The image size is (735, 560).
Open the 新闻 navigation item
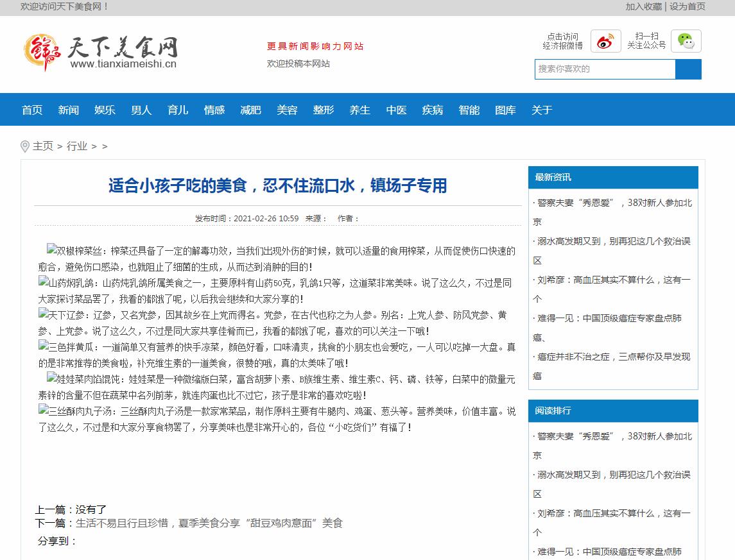point(69,110)
